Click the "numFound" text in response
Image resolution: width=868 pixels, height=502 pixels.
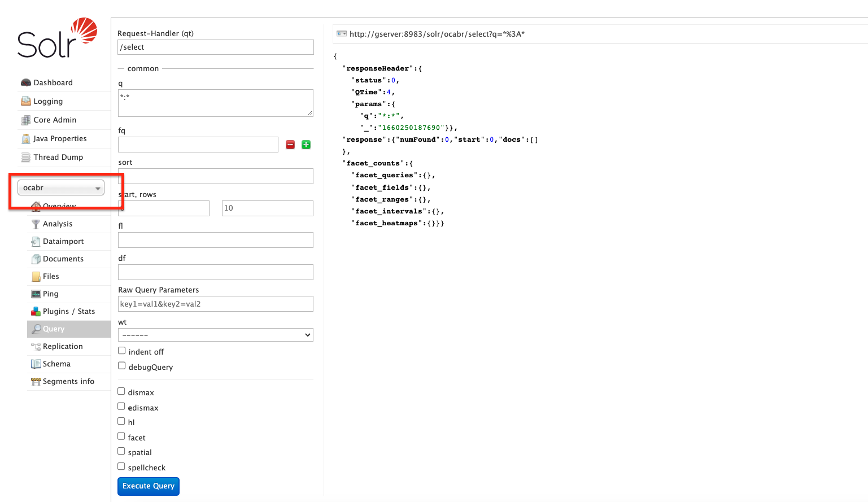418,139
